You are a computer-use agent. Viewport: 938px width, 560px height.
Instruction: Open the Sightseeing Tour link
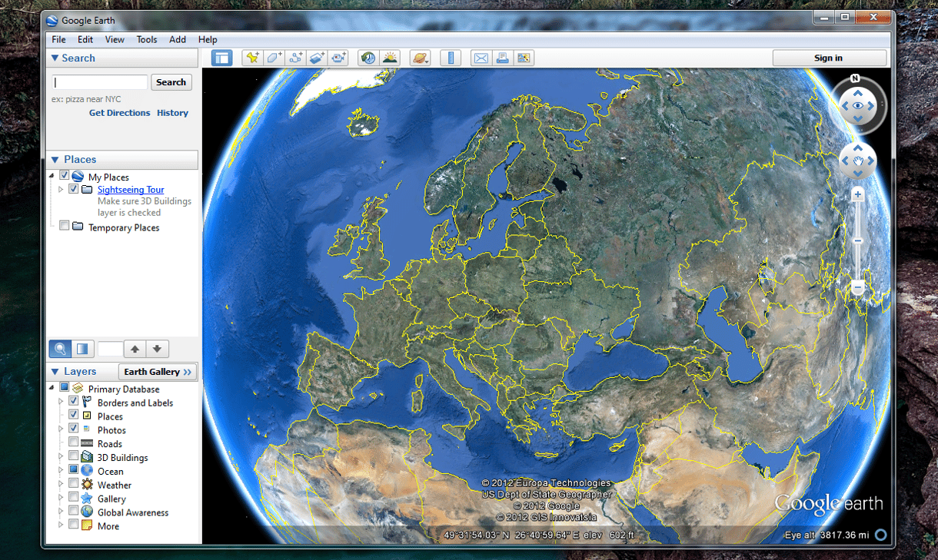tap(131, 190)
